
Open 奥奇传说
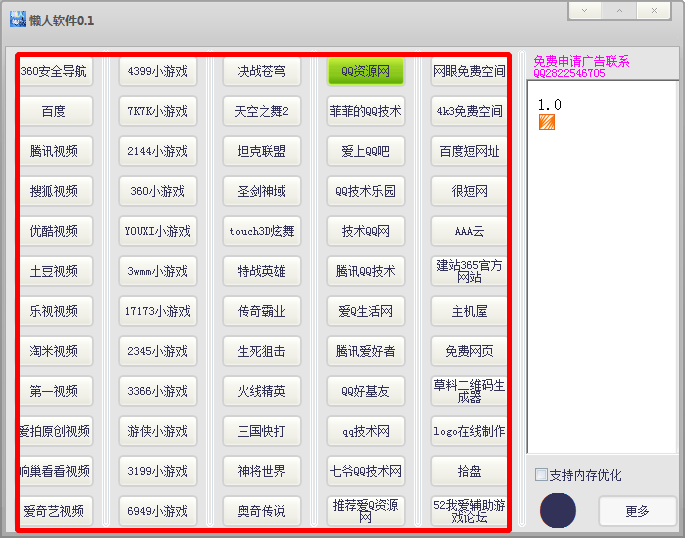pos(262,511)
